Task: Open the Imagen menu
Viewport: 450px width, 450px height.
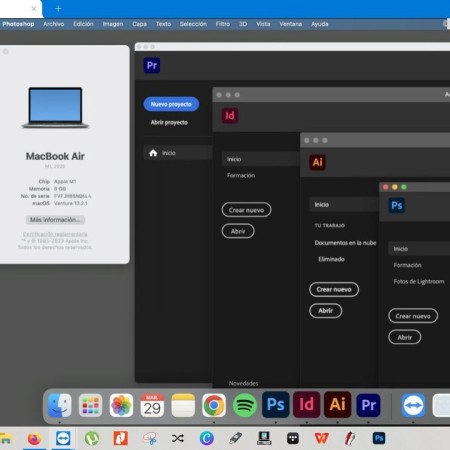Action: click(113, 24)
